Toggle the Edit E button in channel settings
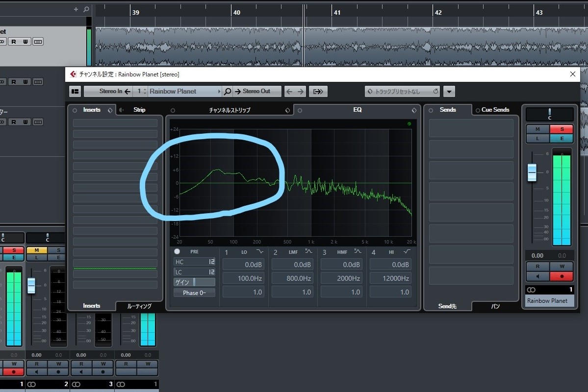 [x=562, y=138]
